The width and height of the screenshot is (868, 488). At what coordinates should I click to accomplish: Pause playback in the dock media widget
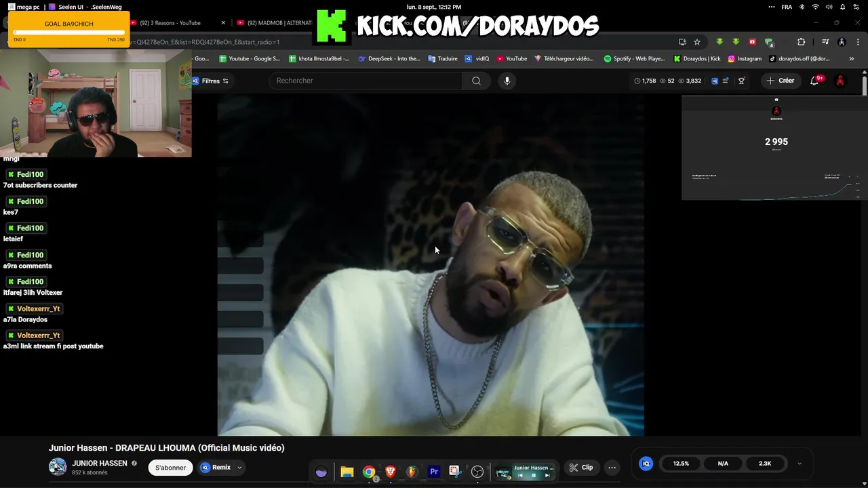click(x=534, y=476)
